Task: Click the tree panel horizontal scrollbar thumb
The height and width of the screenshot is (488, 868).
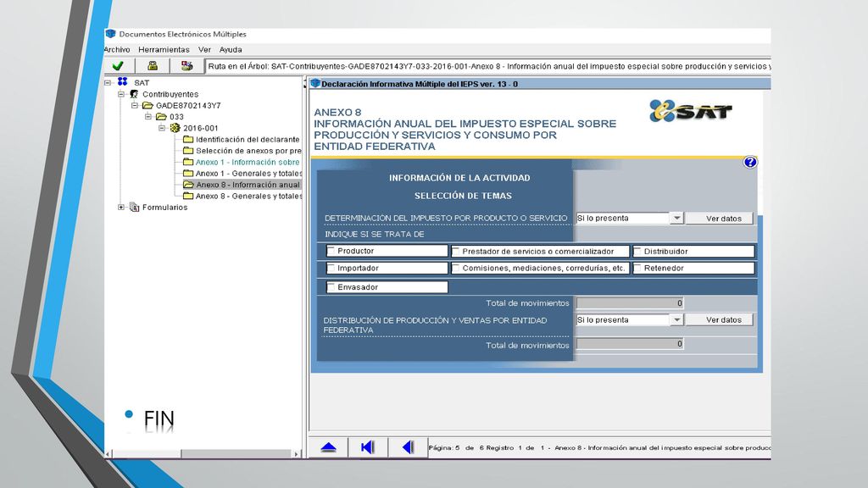Action: click(x=147, y=454)
